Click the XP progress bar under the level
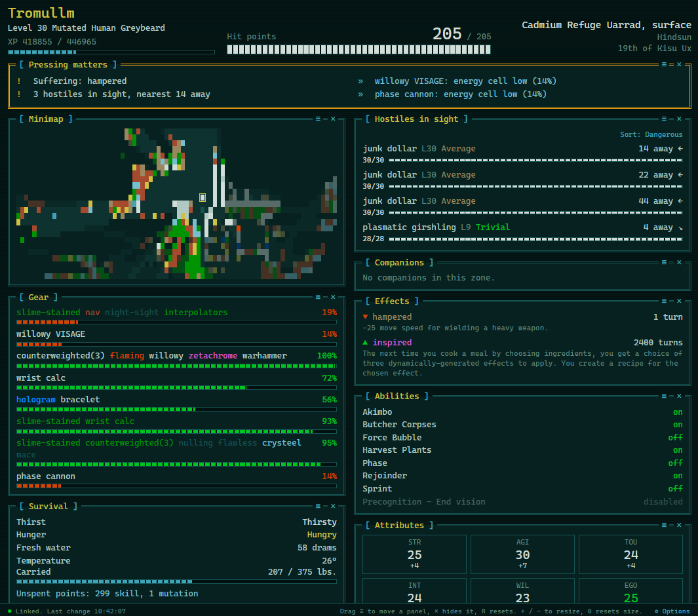 coord(111,52)
